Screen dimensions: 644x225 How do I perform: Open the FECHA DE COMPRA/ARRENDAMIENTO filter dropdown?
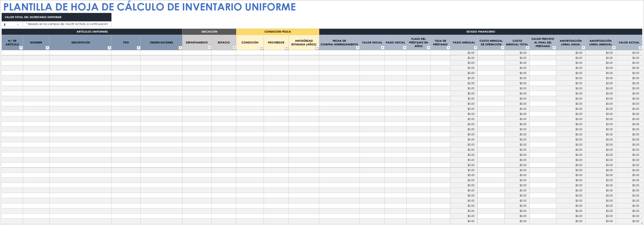(x=358, y=48)
